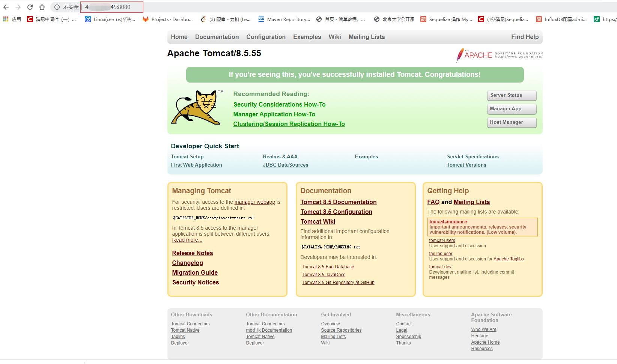Open the JDBC DataSources link
617x364 pixels.
click(x=286, y=165)
